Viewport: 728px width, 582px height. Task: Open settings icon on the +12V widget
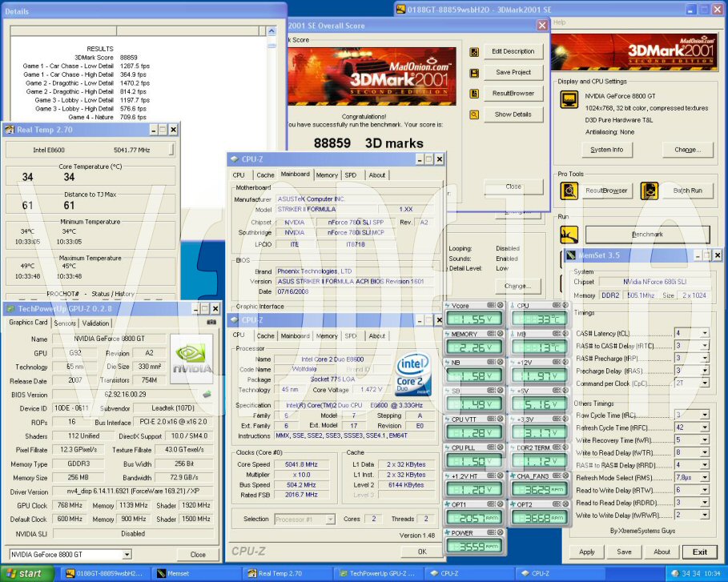point(557,362)
